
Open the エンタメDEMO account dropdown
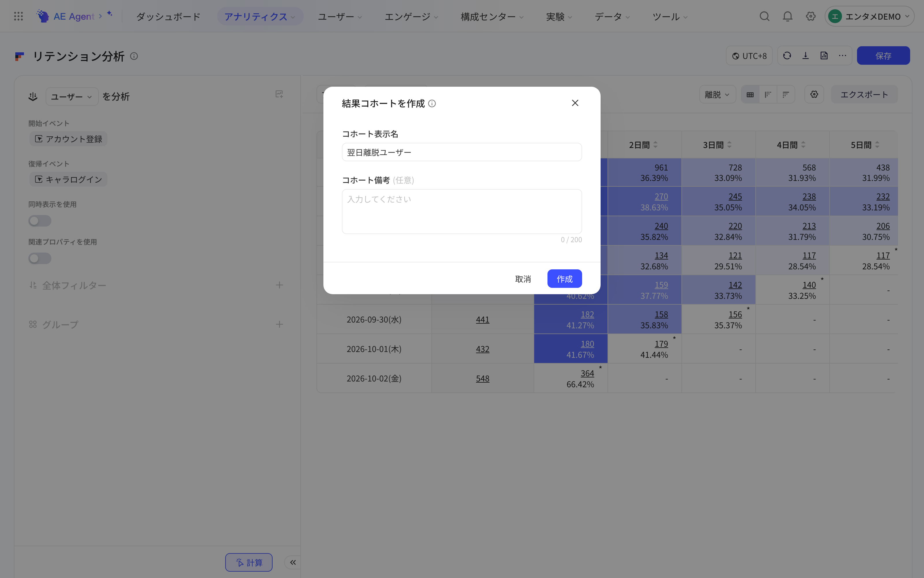pos(869,16)
